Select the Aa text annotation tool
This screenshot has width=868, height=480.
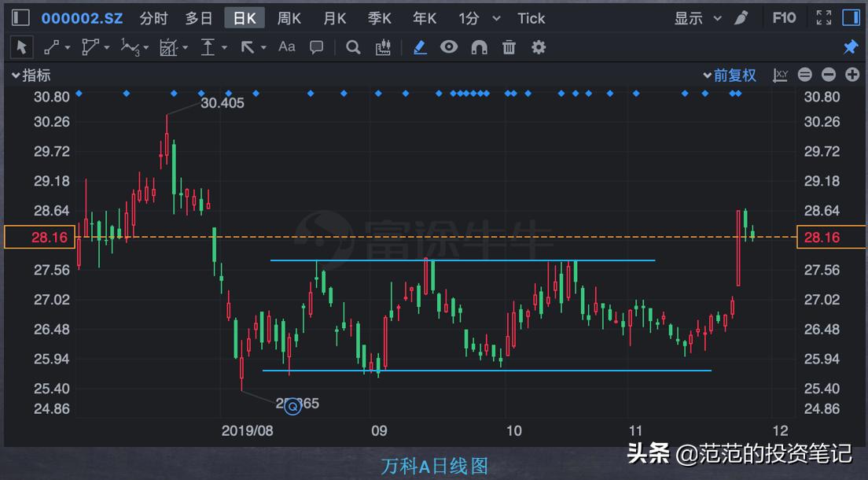pyautogui.click(x=286, y=47)
